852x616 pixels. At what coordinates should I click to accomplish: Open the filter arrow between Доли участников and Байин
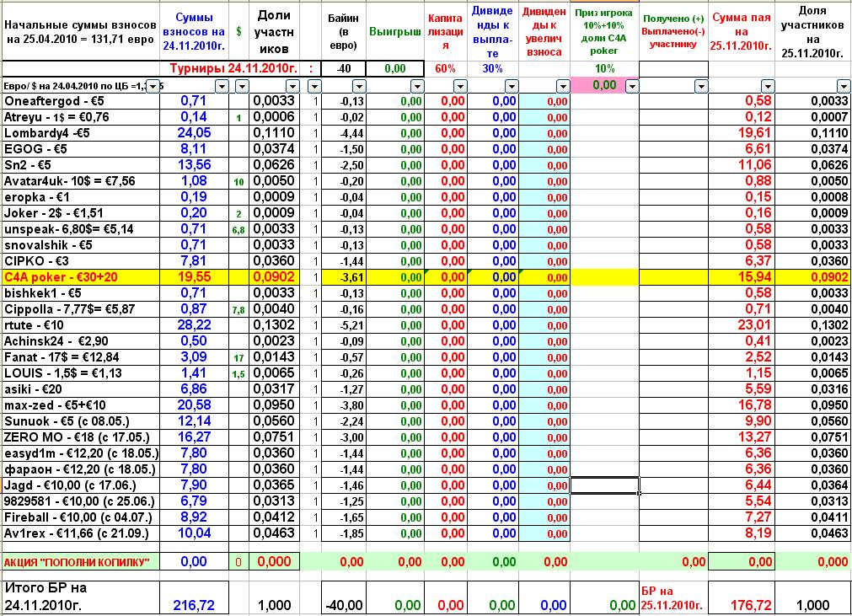pos(314,86)
